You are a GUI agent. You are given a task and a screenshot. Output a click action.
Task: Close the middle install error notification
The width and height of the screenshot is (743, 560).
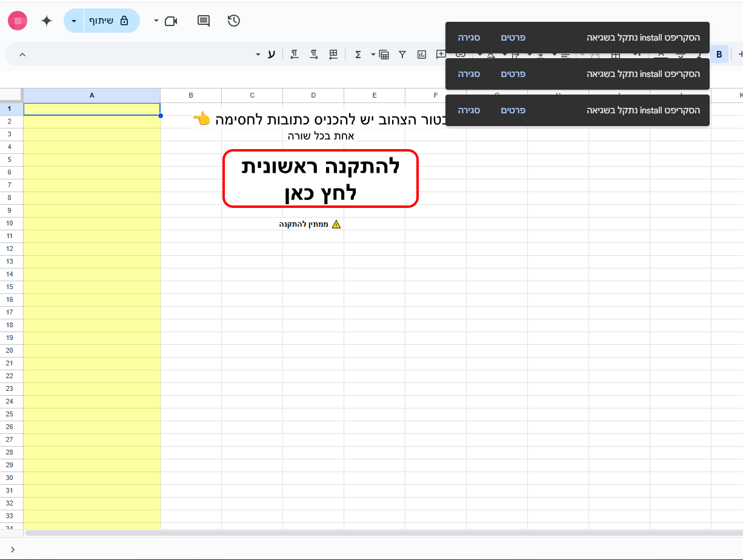[x=469, y=74]
